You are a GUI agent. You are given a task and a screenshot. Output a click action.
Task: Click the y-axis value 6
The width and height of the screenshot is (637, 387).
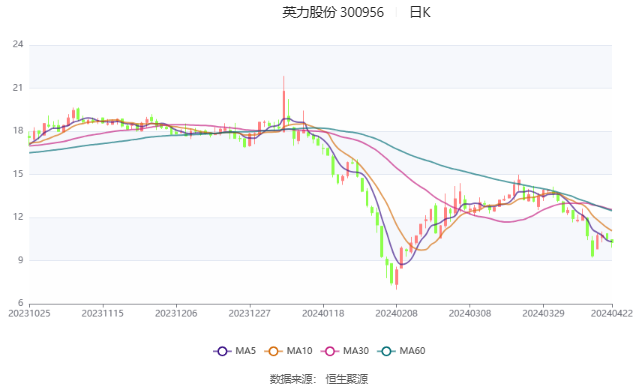pyautogui.click(x=21, y=303)
